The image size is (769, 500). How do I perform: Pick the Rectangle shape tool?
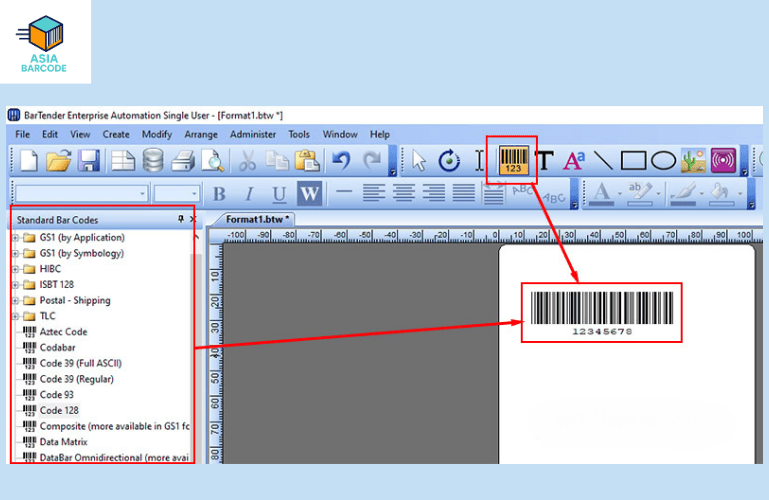tap(634, 161)
